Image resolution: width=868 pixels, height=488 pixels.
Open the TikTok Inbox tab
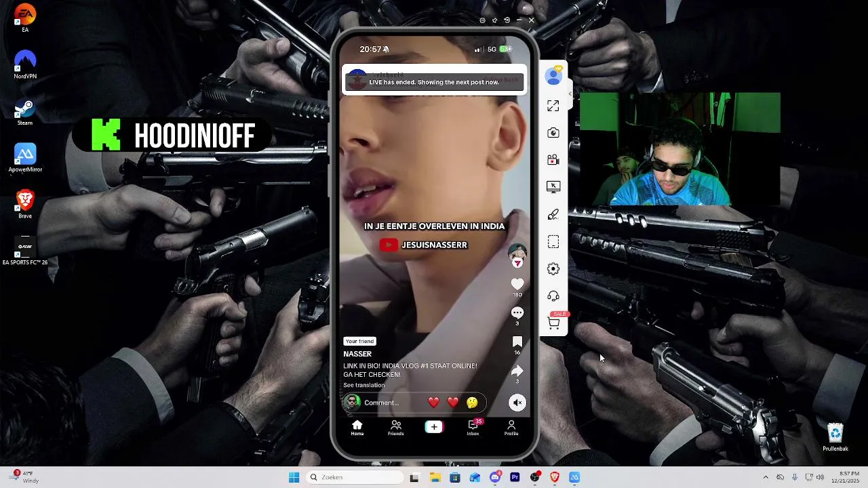[x=473, y=427]
